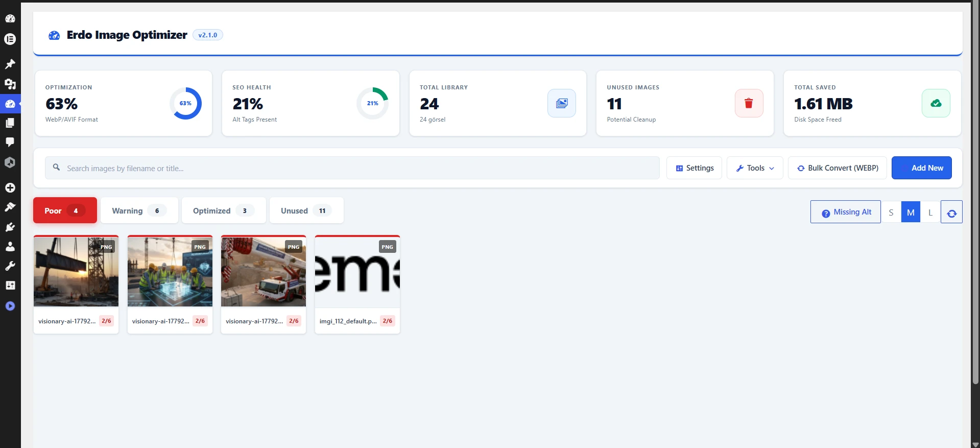Click the plus circle sidebar icon
Viewport: 980px width, 448px height.
click(10, 187)
